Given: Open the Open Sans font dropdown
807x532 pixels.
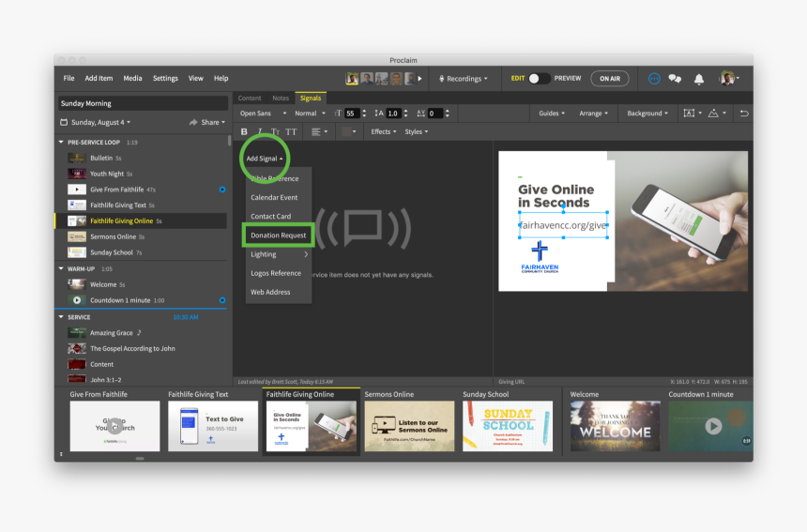Looking at the screenshot, I should 263,114.
